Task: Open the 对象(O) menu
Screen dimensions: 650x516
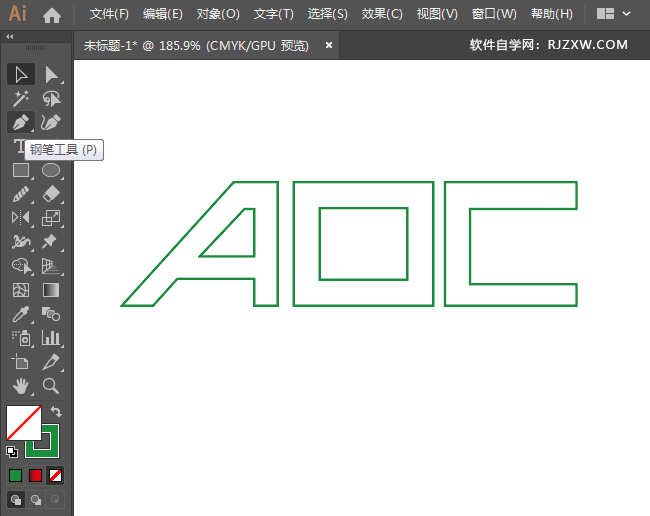Action: (218, 14)
